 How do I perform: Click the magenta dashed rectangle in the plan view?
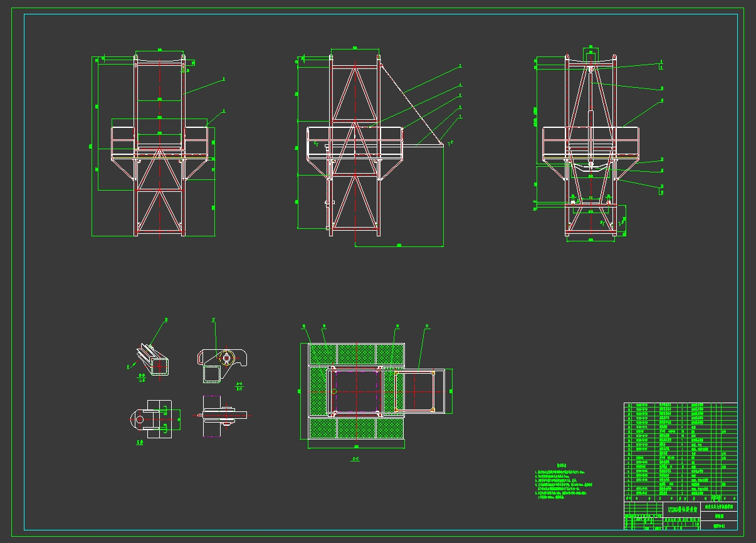[x=356, y=392]
